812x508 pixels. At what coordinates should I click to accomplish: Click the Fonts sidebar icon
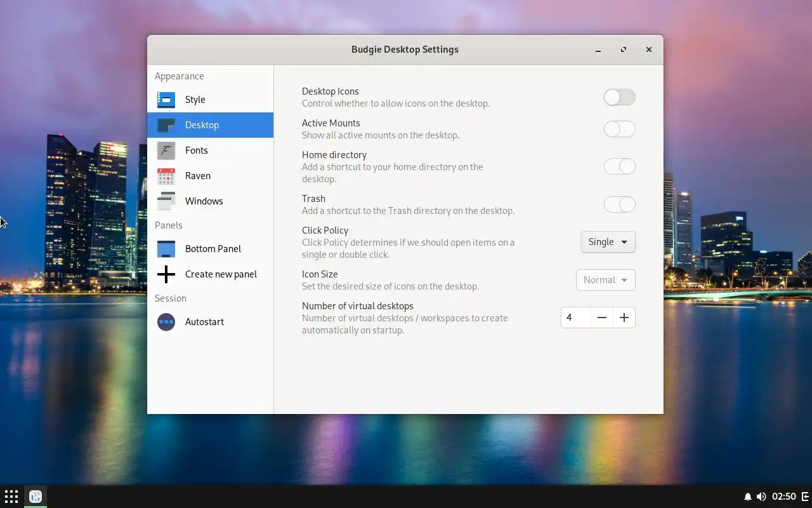[166, 150]
